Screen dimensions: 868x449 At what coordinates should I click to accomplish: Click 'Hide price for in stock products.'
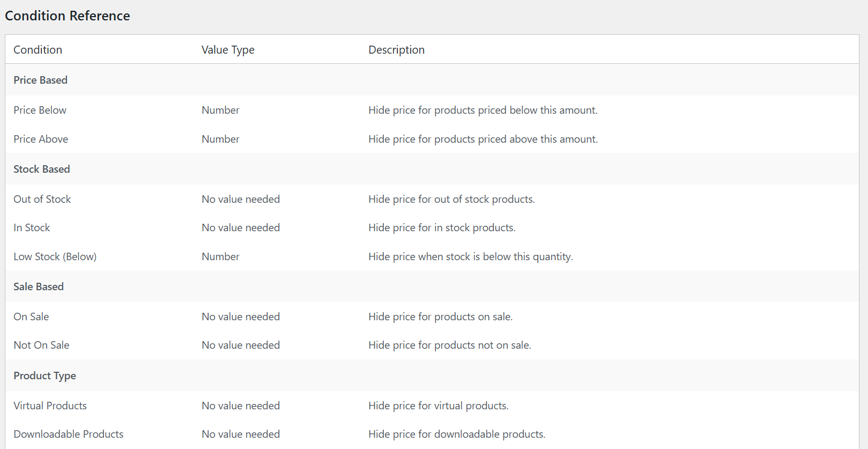click(x=442, y=227)
